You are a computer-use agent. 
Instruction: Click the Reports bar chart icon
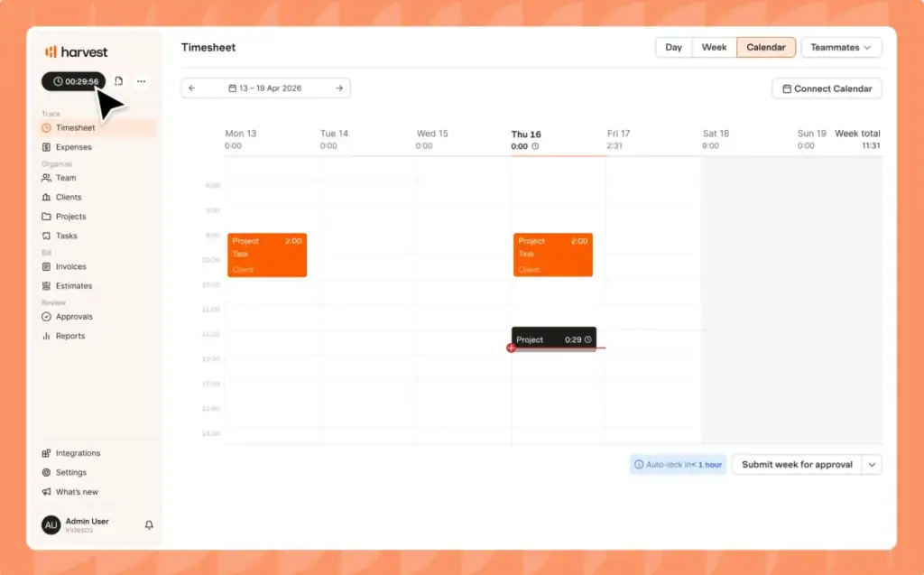tap(47, 336)
